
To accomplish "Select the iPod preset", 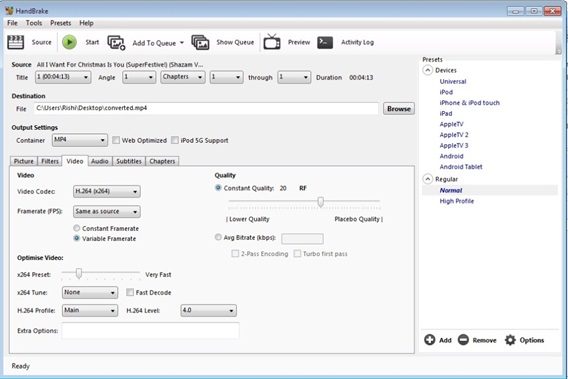I will tap(446, 92).
